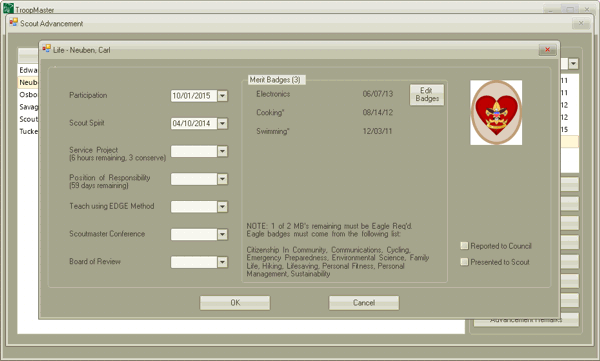Screen dimensions: 600x361
Task: Click the empty Service Project date field
Action: pos(194,151)
